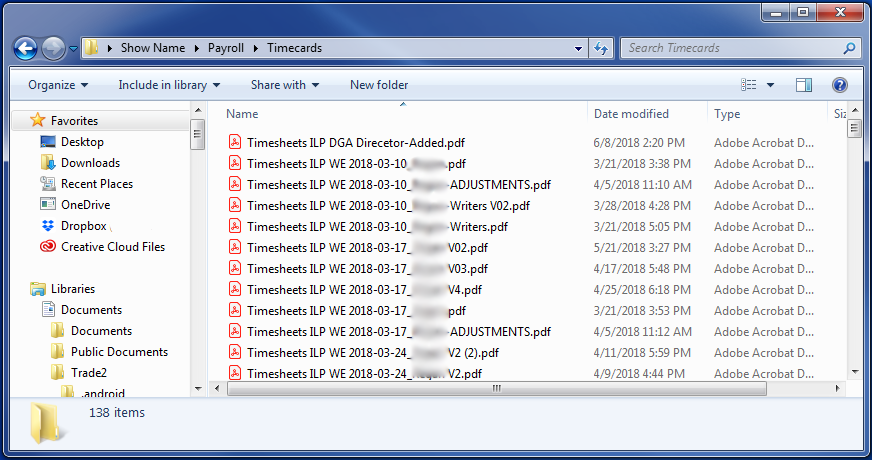
Task: Expand view options dropdown arrow
Action: click(x=770, y=85)
